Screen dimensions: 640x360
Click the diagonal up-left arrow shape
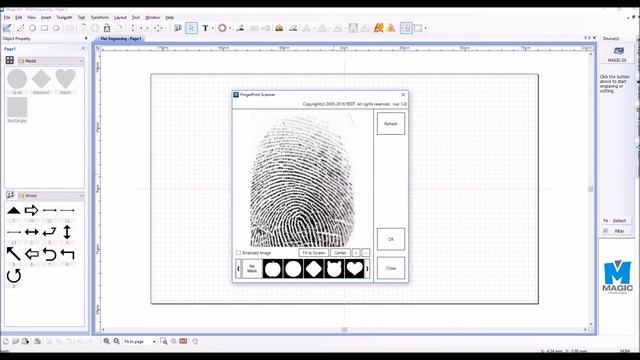(13, 254)
